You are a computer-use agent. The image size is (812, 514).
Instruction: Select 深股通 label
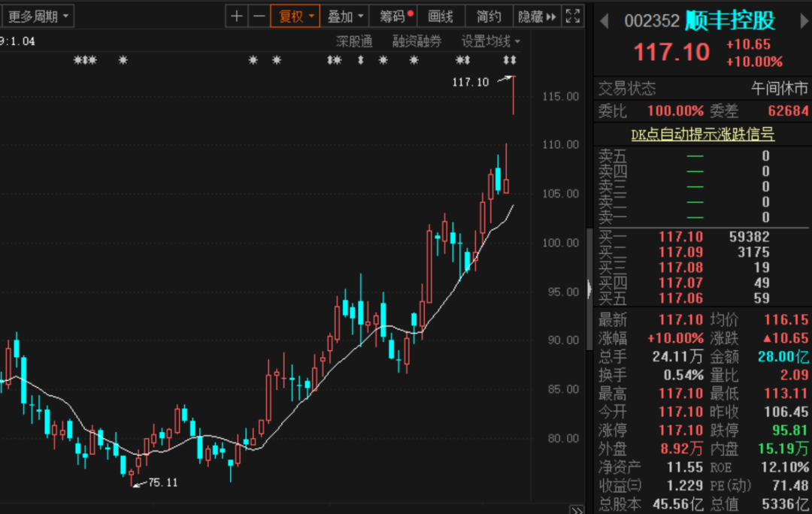tap(354, 41)
